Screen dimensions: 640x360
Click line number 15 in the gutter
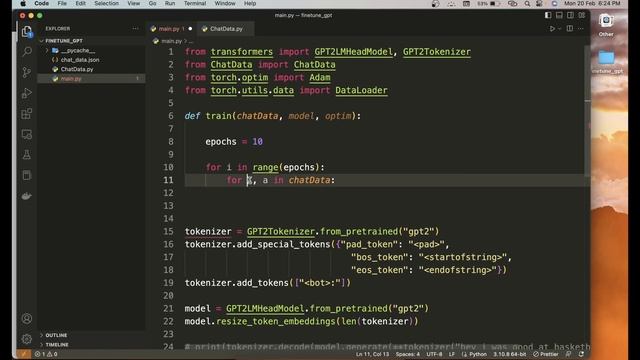pos(168,231)
